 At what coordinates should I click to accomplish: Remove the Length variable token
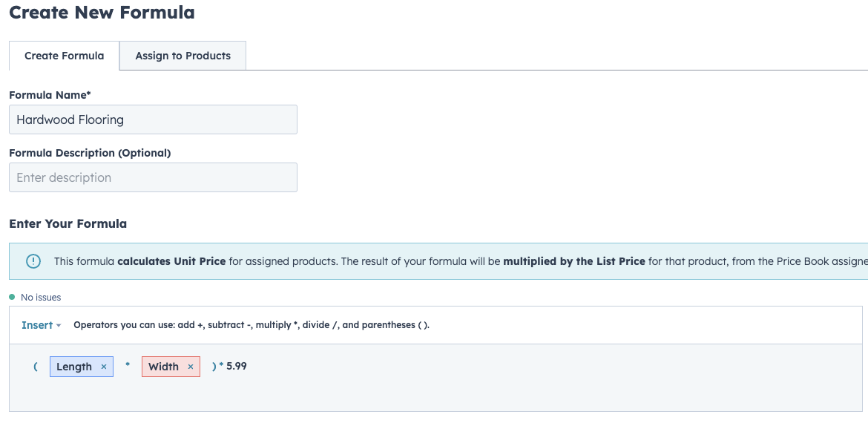104,367
